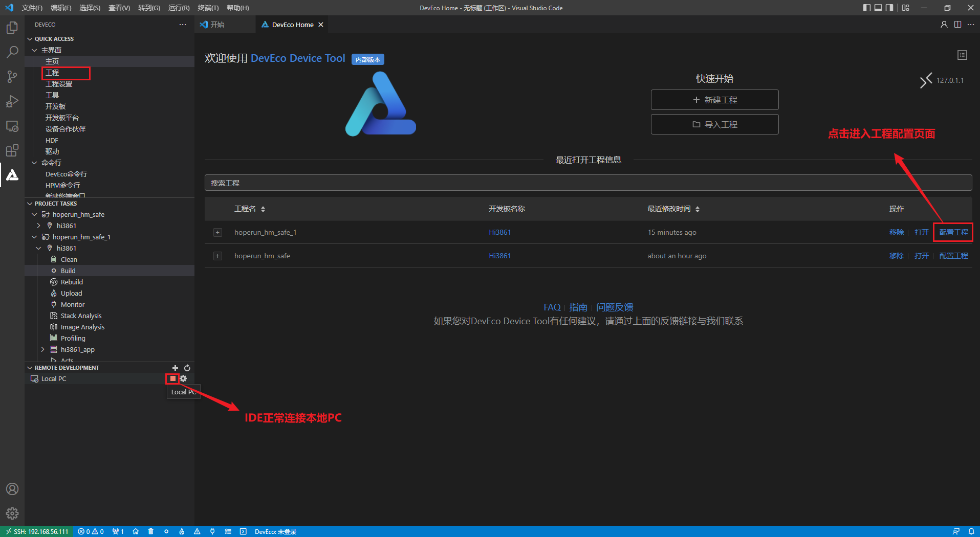Click 配置工程 for hoperun_hm_safe_1
Image resolution: width=980 pixels, height=537 pixels.
(x=953, y=232)
